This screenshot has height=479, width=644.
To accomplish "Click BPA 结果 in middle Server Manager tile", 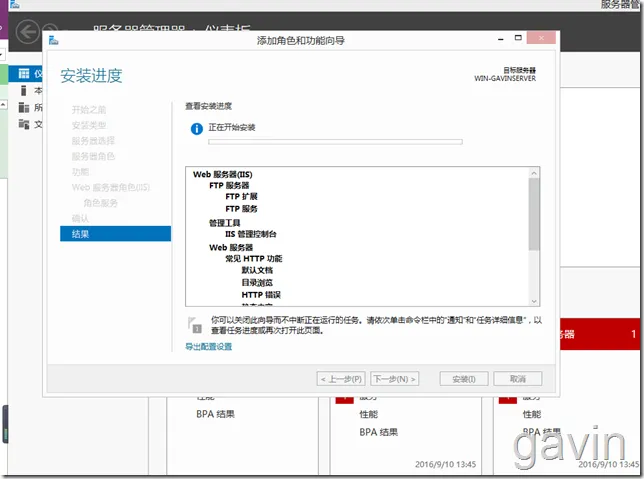I will 379,432.
